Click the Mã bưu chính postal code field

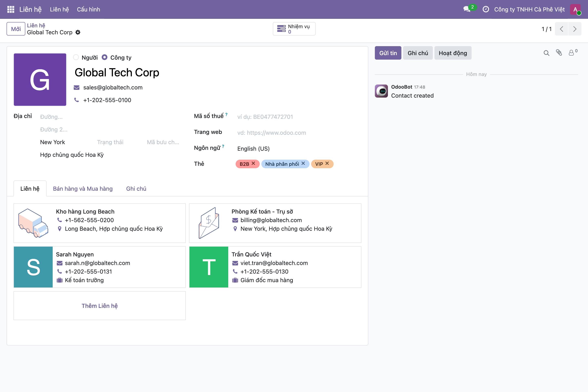tap(163, 142)
